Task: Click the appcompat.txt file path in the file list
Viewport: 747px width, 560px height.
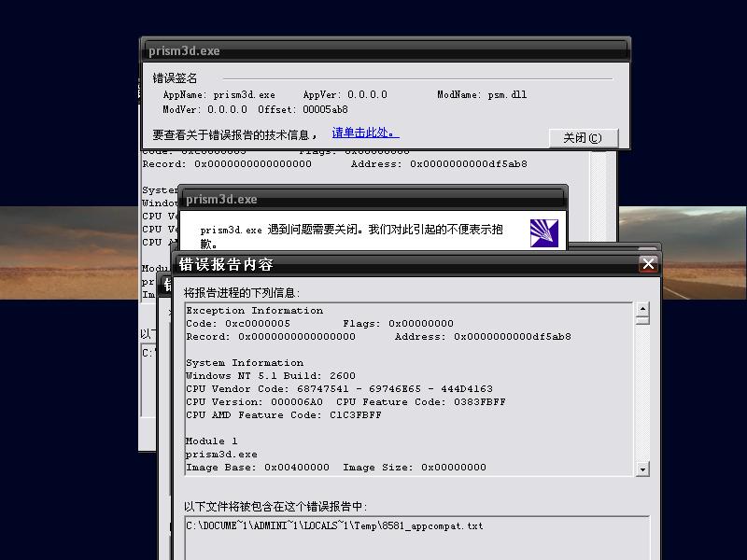Action: pos(334,525)
